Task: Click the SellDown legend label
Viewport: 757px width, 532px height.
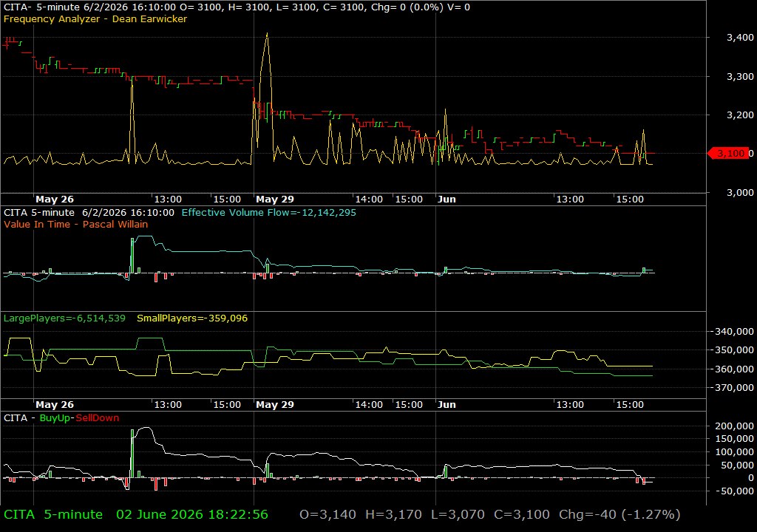Action: click(x=97, y=417)
